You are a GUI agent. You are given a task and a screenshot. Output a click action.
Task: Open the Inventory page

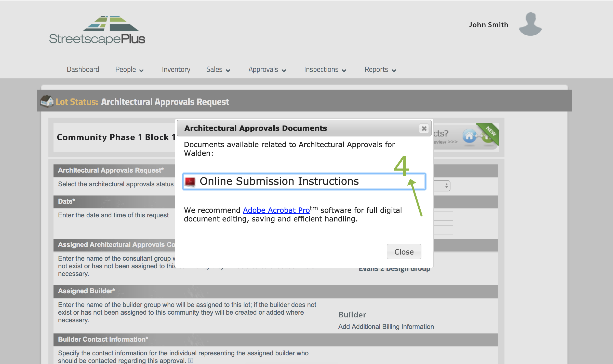click(176, 69)
